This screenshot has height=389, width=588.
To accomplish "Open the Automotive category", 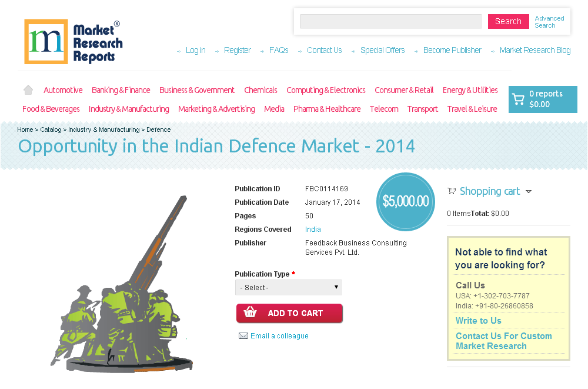I will point(63,89).
